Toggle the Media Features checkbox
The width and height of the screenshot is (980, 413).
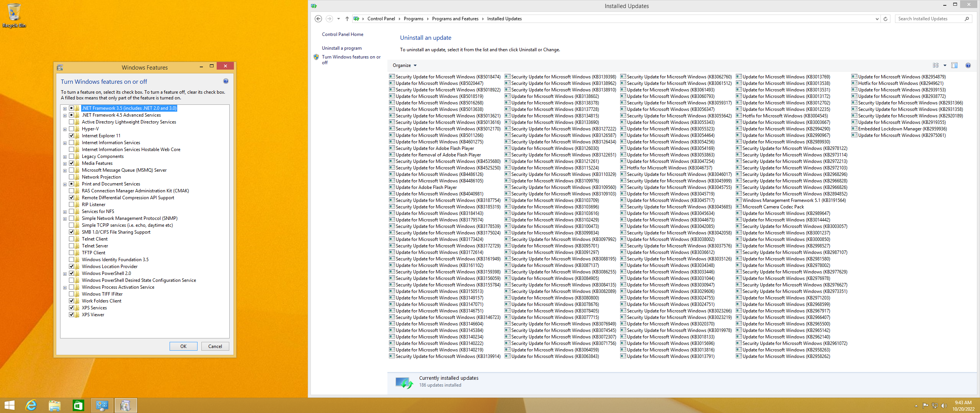[x=72, y=163]
